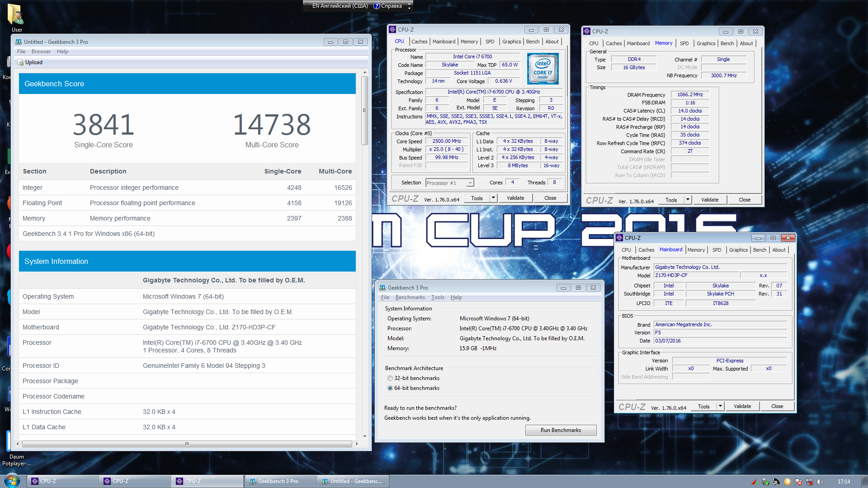Click motherboard model field Z170-HD3P-CF in CPU-Z
868x488 pixels.
tap(696, 276)
